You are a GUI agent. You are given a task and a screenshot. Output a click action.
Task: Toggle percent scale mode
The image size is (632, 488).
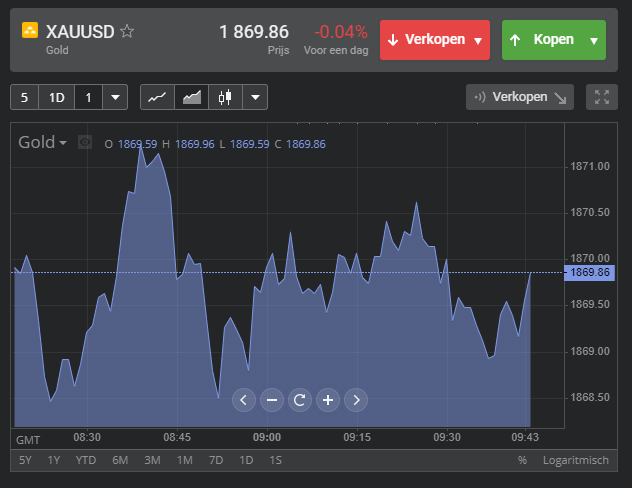522,460
